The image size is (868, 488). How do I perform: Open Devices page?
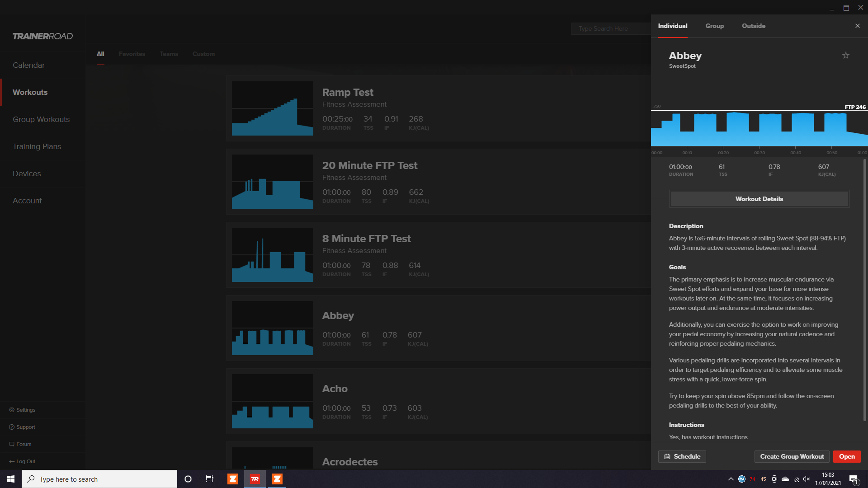(27, 174)
